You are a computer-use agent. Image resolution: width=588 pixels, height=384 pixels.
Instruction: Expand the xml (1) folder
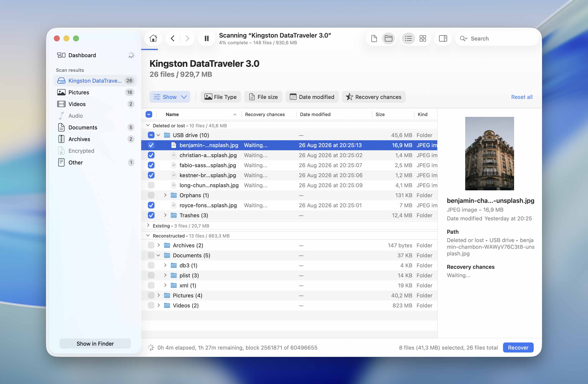click(x=165, y=285)
